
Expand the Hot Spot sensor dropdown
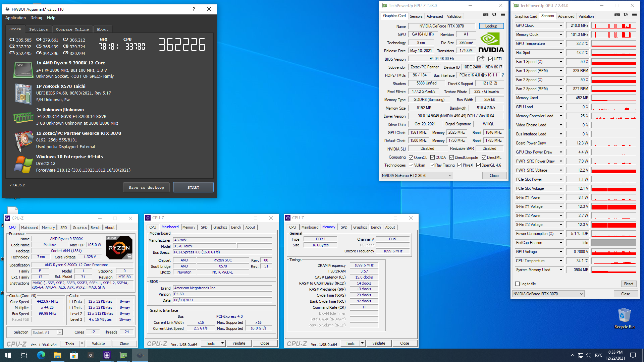coord(560,53)
